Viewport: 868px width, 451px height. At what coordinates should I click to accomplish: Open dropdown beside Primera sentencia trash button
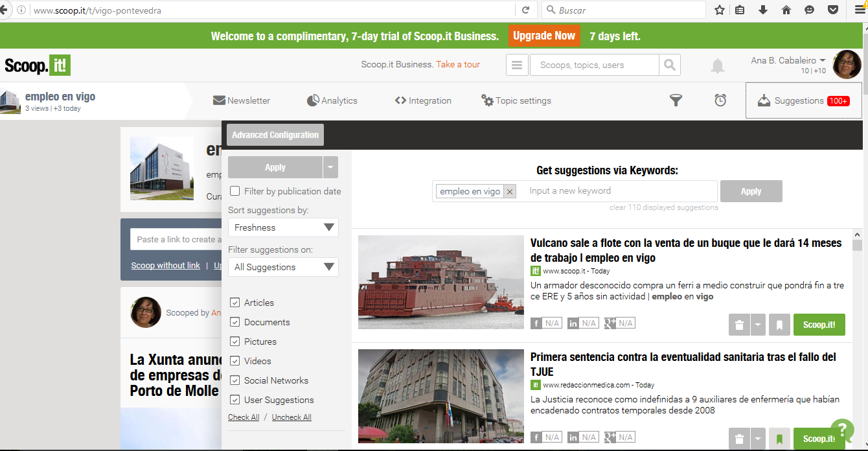758,439
